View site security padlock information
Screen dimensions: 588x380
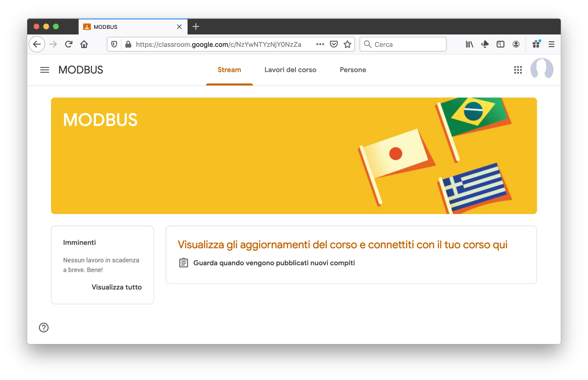128,44
